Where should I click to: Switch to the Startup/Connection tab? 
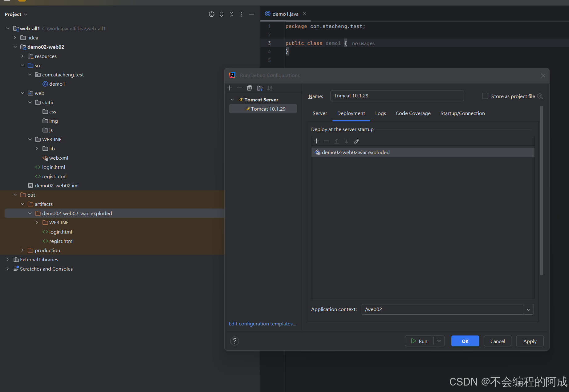[462, 113]
